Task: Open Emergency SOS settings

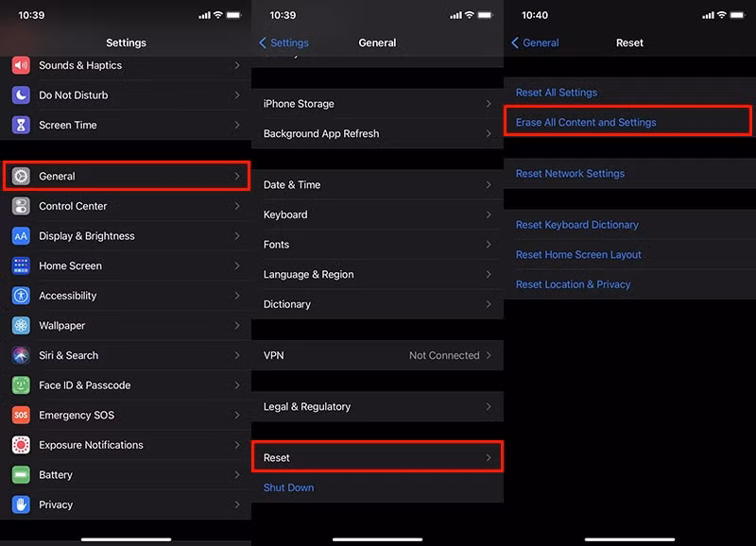Action: click(127, 416)
